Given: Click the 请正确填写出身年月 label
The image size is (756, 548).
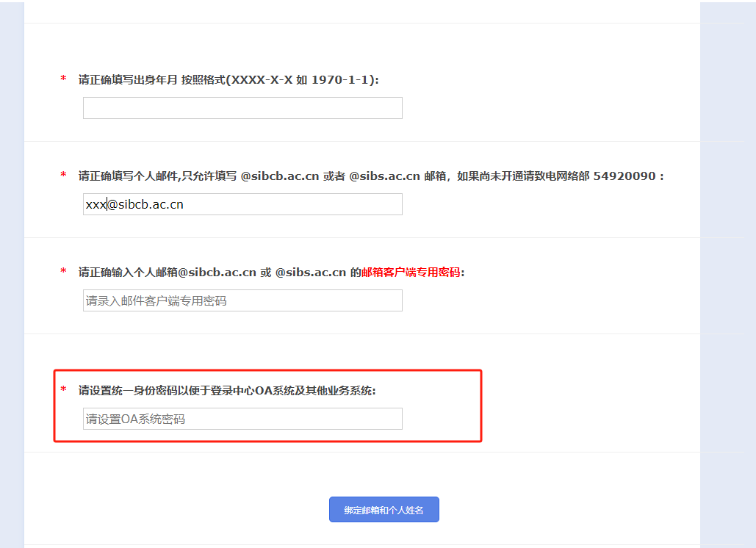Looking at the screenshot, I should click(128, 80).
